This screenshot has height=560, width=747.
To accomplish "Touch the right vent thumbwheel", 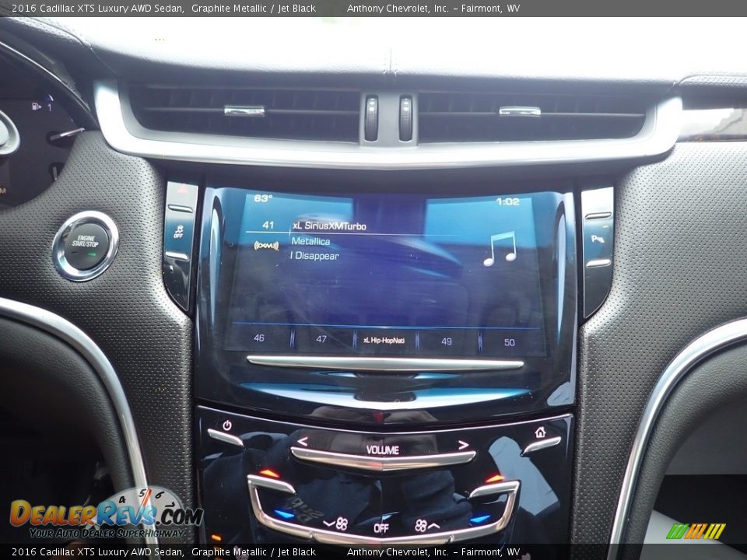I will point(405,119).
